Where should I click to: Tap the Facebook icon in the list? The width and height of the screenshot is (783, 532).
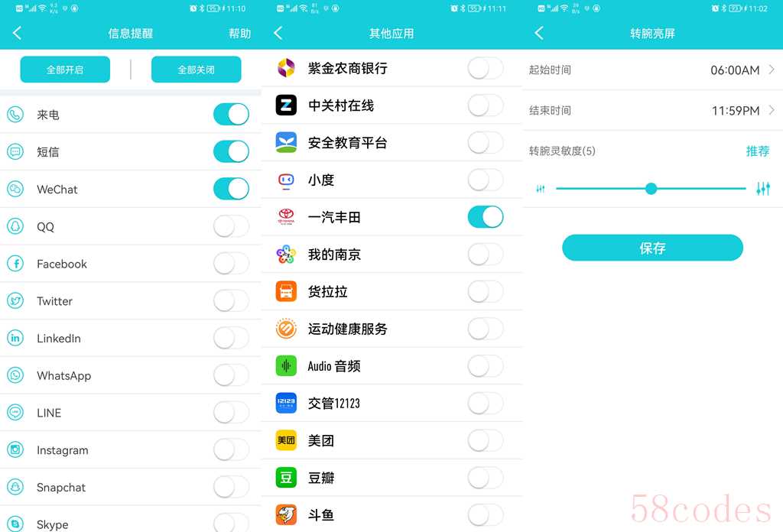15,264
